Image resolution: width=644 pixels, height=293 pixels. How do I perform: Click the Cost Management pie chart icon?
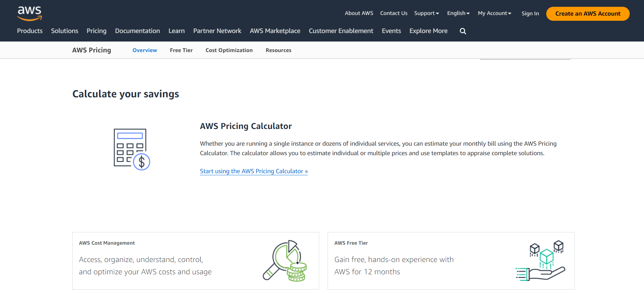coord(285,261)
